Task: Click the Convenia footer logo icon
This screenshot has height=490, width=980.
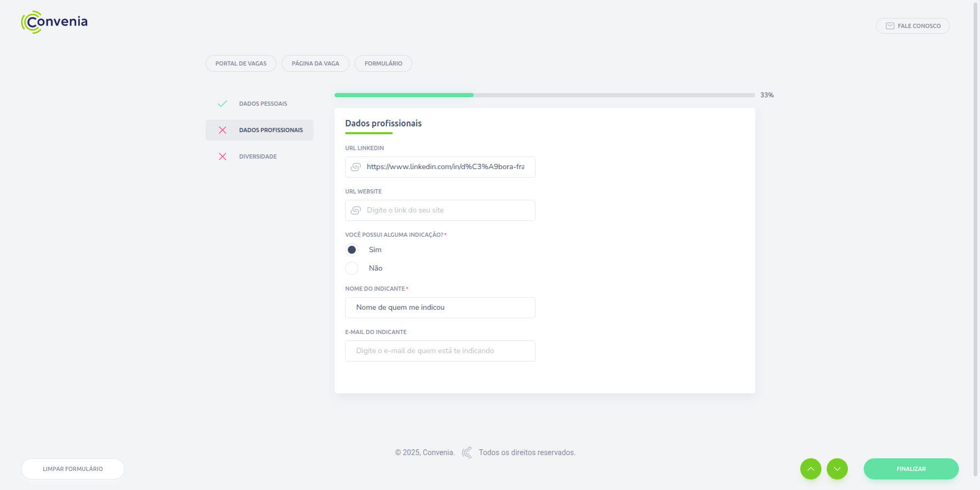Action: (467, 452)
